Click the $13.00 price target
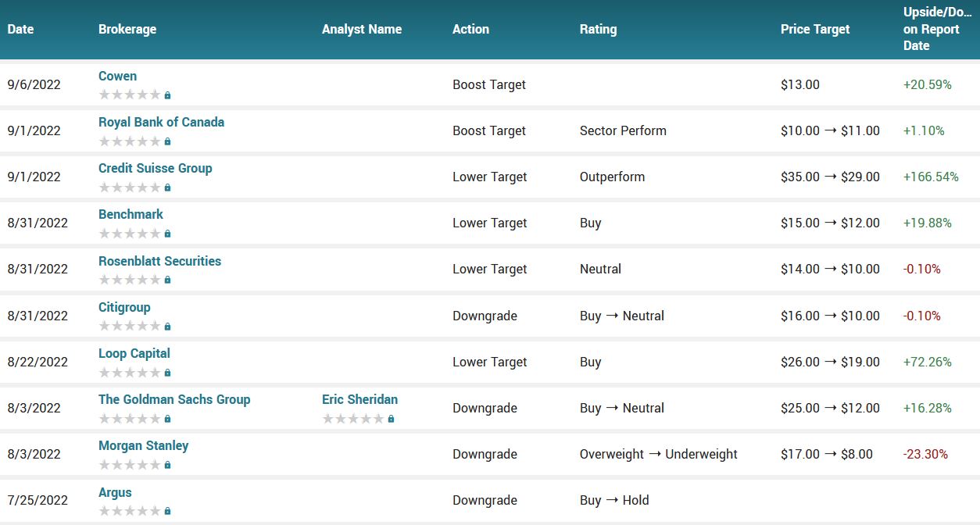980x525 pixels. click(800, 84)
